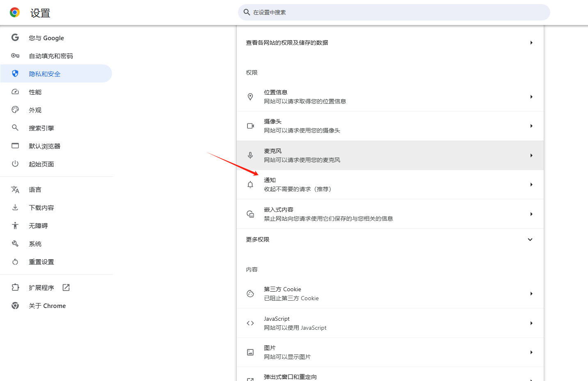
Task: Open 位置信息 permission settings
Action: coord(390,97)
